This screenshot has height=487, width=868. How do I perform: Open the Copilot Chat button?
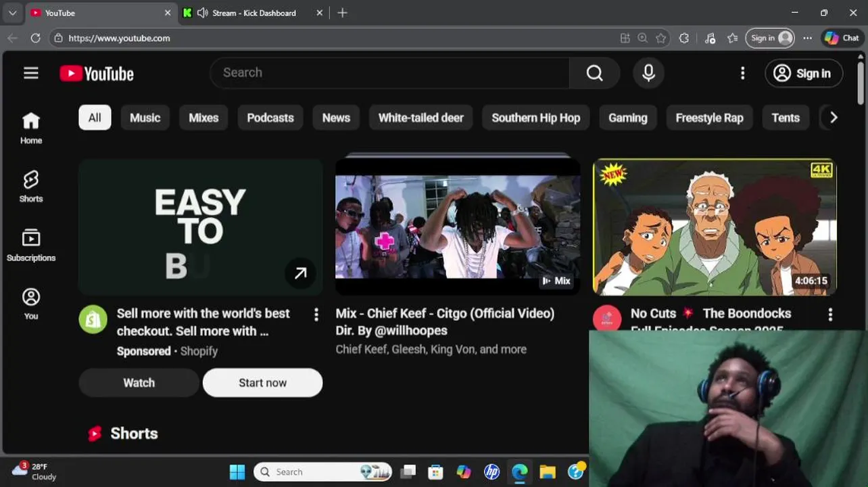pos(842,39)
